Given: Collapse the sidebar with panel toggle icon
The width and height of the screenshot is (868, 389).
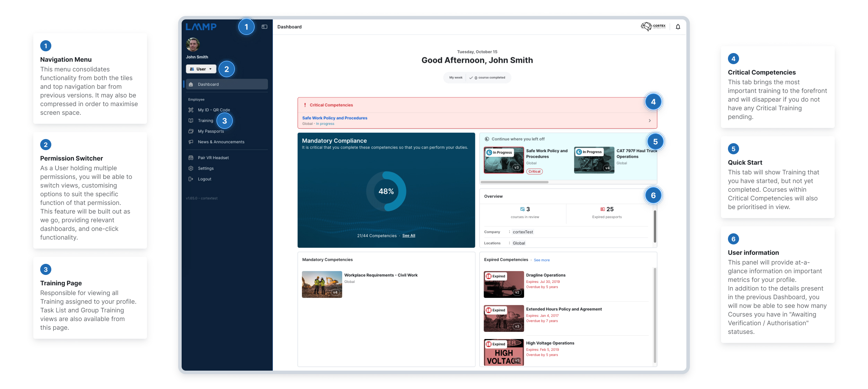Looking at the screenshot, I should pos(264,27).
